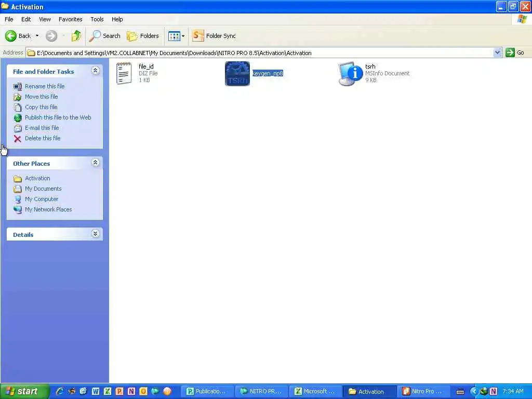Click Move this file link
Screen dimensions: 532x399
[42, 97]
